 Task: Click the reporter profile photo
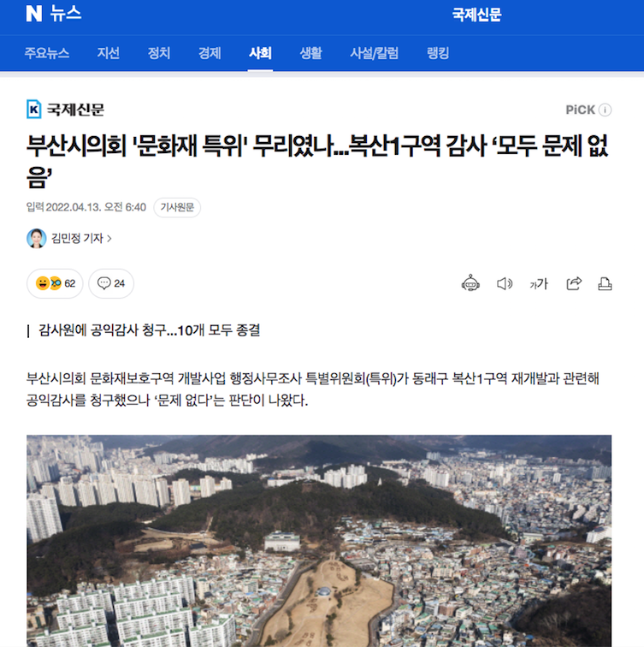[x=36, y=239]
